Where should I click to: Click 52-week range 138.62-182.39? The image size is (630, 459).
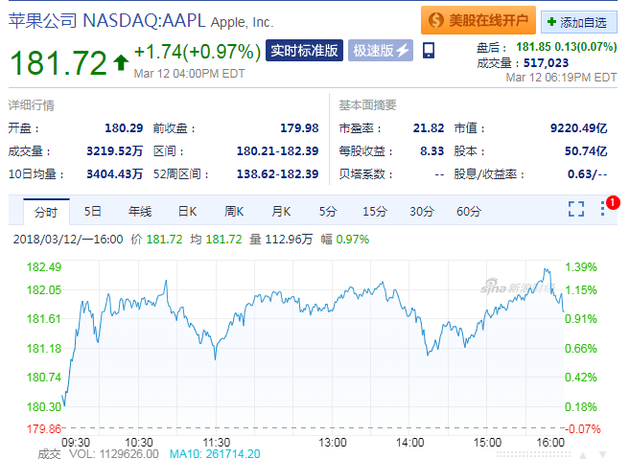pyautogui.click(x=278, y=174)
